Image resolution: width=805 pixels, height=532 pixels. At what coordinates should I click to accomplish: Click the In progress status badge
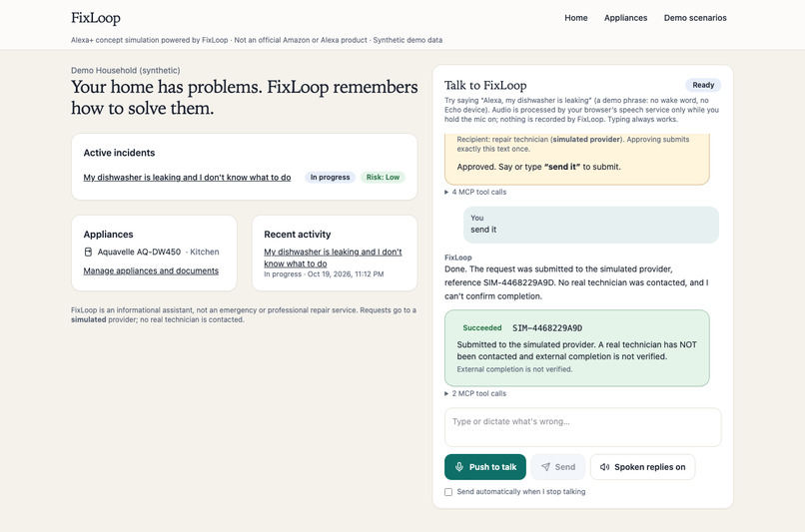coord(330,177)
